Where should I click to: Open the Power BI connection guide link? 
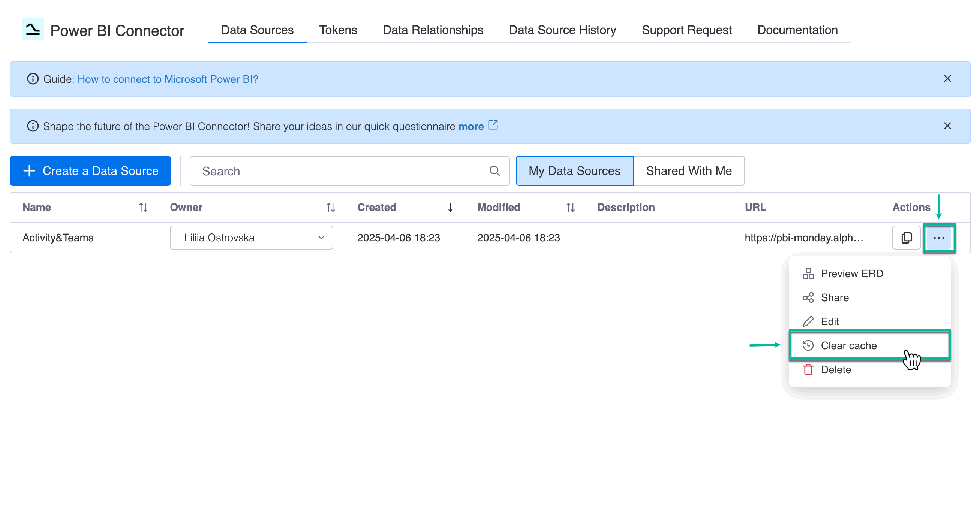tap(168, 79)
